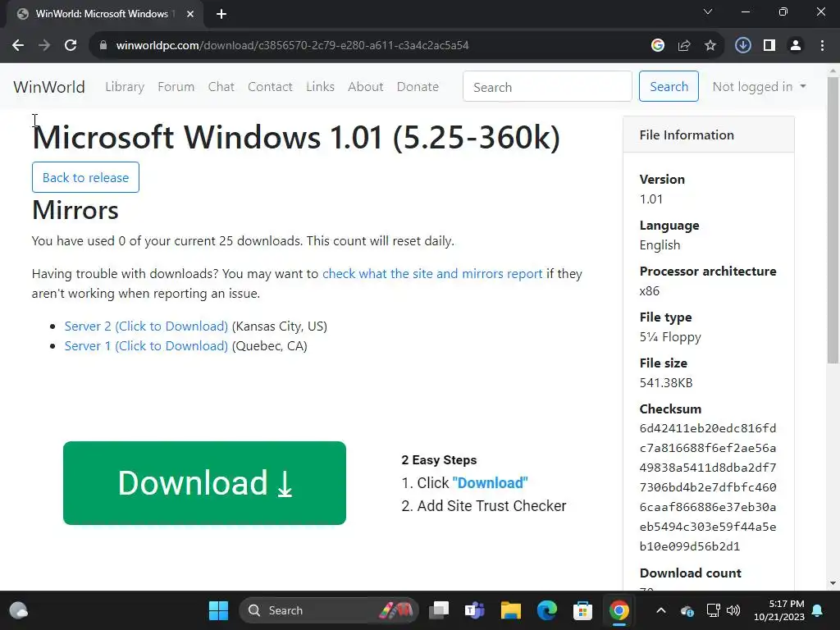This screenshot has width=840, height=630.
Task: Download from Server 1 Quebec
Action: 146,346
